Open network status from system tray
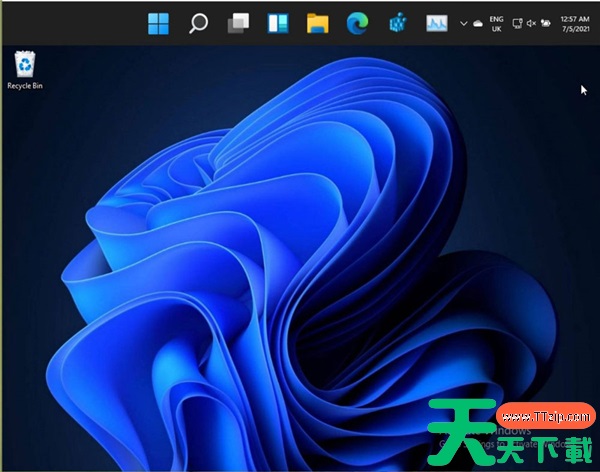 516,22
